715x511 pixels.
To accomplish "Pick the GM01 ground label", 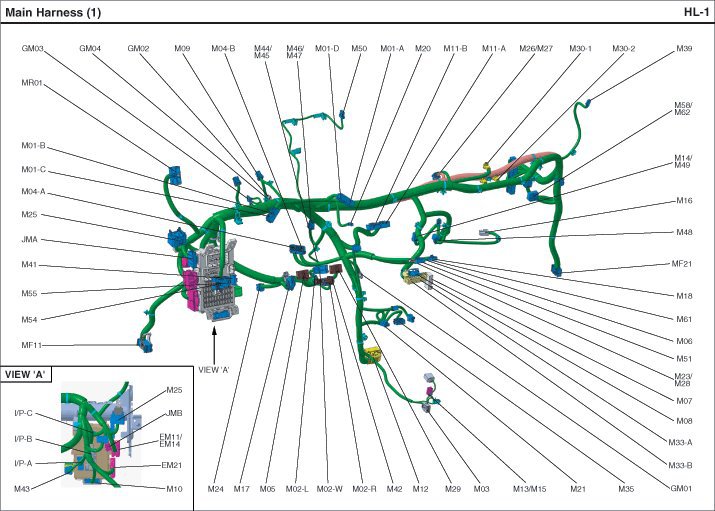I will click(x=680, y=489).
